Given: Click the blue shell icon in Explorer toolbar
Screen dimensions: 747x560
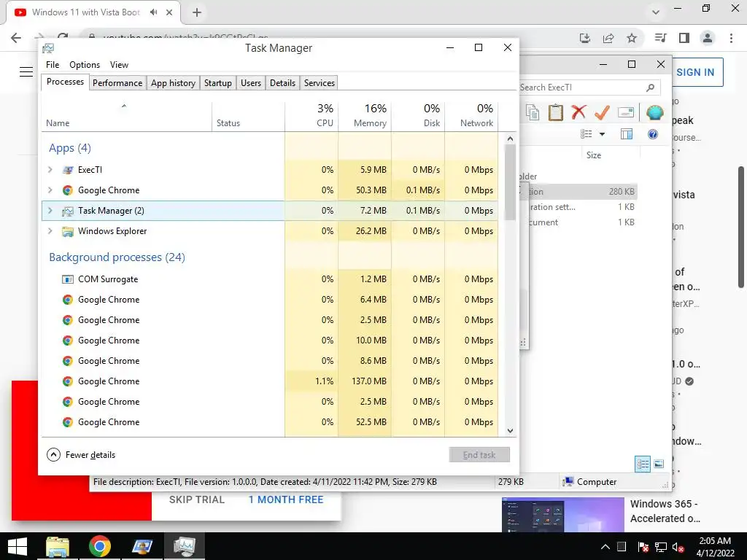Looking at the screenshot, I should 655,112.
